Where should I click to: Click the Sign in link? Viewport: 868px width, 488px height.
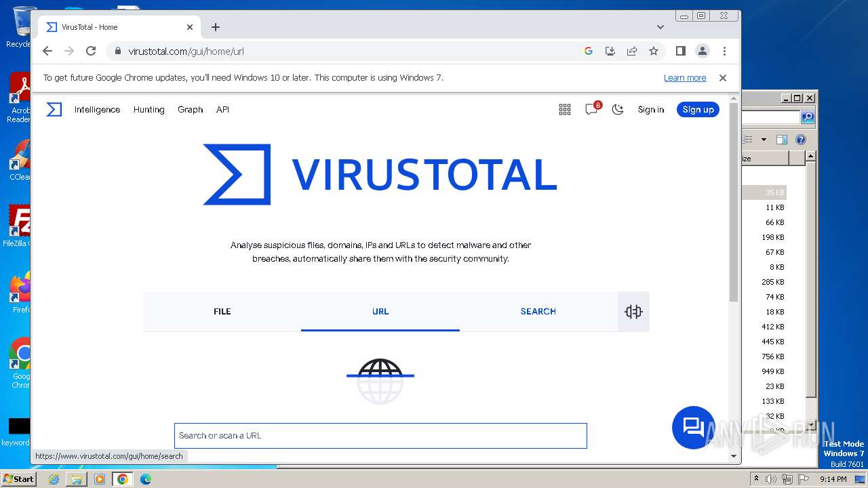click(650, 109)
